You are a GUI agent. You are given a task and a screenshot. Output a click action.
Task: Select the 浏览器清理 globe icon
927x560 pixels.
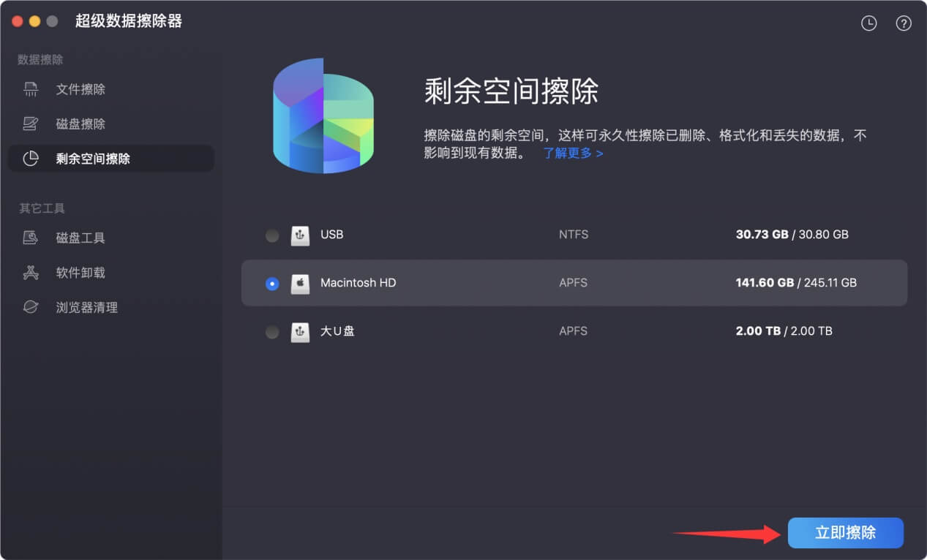(x=29, y=306)
